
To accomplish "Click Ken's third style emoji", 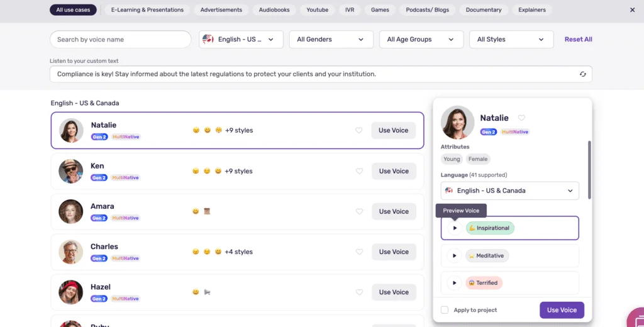I will (218, 171).
